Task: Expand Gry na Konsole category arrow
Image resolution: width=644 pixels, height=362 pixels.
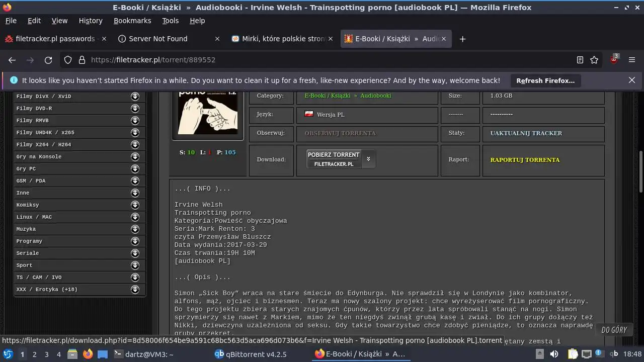Action: (x=135, y=156)
